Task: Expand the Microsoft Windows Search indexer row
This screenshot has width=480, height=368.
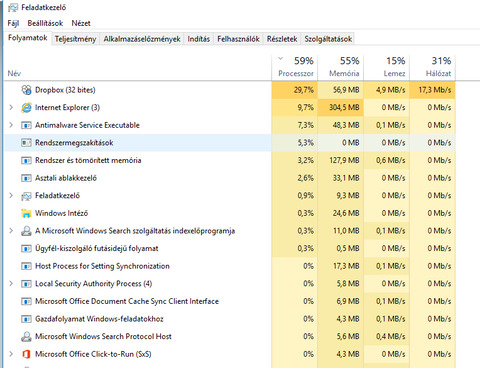Action: [11, 231]
